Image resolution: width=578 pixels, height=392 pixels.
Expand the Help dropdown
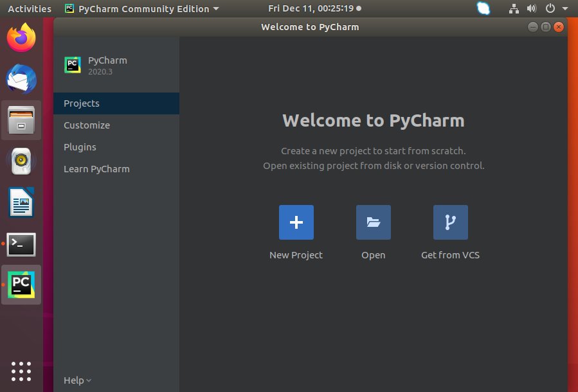(x=77, y=380)
